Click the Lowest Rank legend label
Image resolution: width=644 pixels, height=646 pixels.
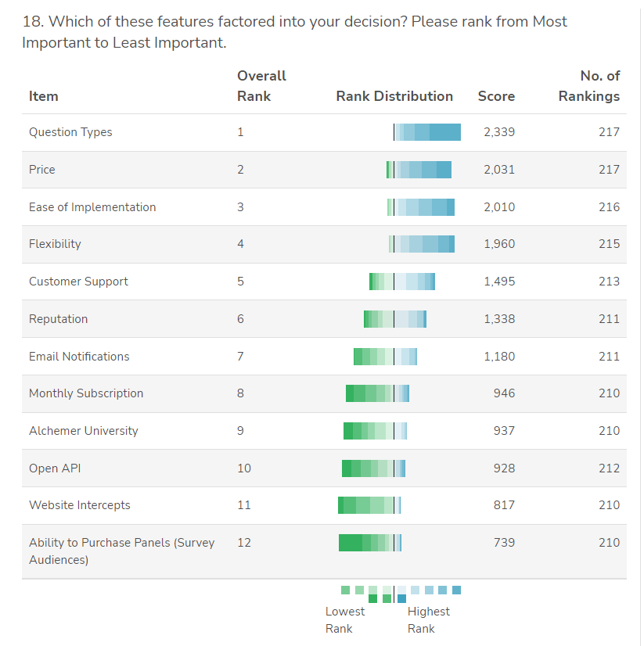345,620
